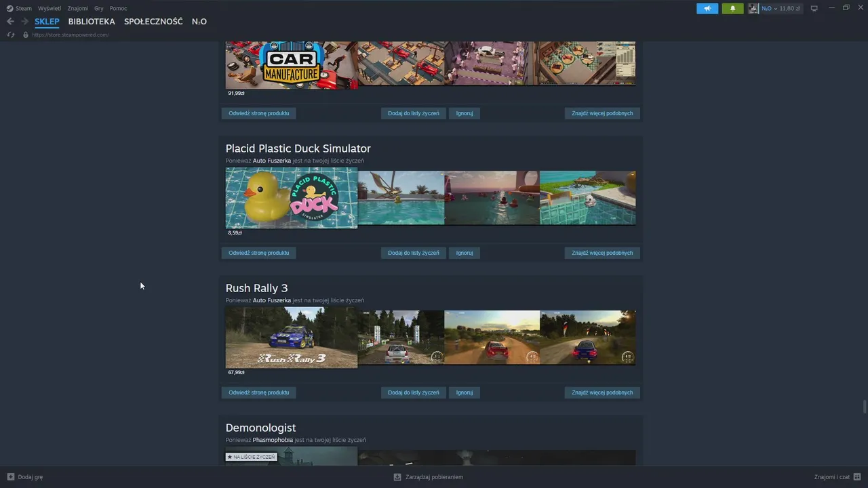Switch to the SPOŁECZNOŚĆ tab
868x488 pixels.
[153, 22]
